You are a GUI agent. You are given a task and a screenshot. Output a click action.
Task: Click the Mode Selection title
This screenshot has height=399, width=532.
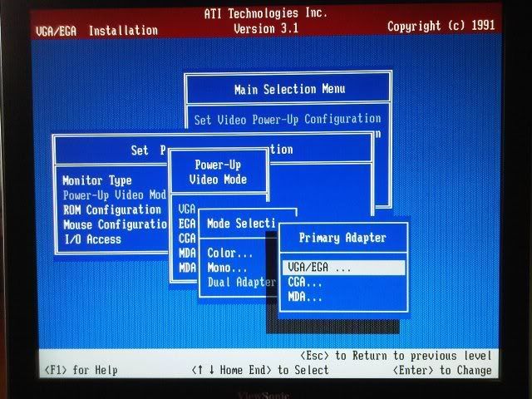pos(241,224)
